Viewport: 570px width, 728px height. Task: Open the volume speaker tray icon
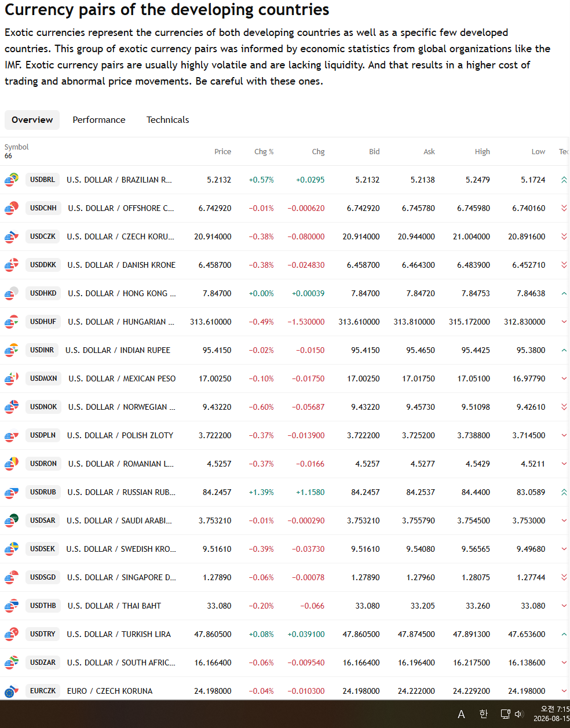point(519,714)
